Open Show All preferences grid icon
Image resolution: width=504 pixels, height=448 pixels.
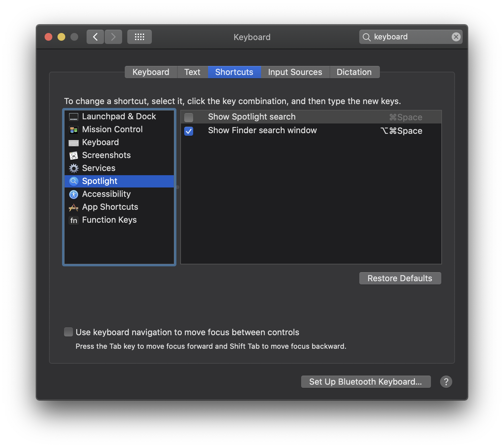139,37
